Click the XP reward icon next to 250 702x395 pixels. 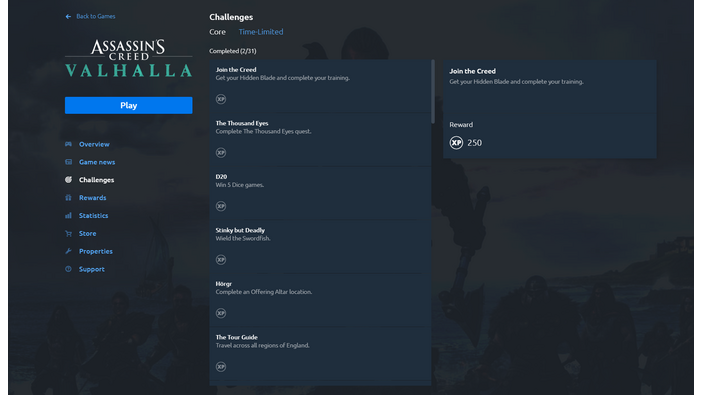[x=456, y=143]
